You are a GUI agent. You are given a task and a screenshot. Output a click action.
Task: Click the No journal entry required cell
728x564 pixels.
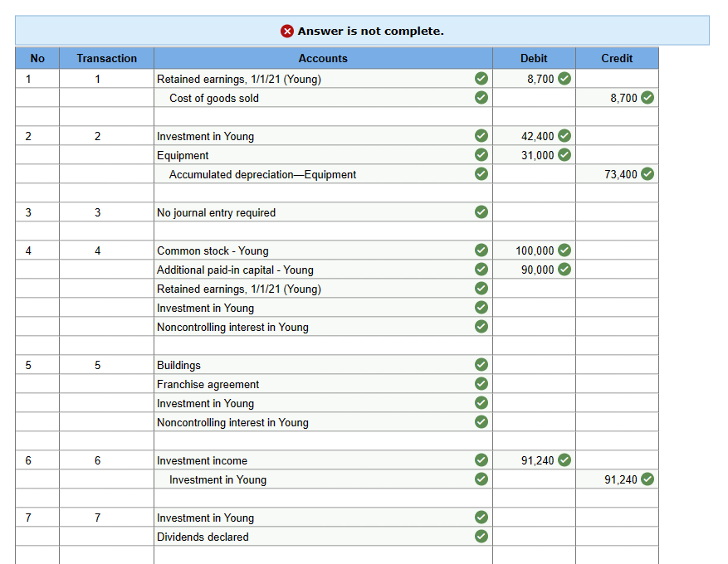pyautogui.click(x=323, y=212)
